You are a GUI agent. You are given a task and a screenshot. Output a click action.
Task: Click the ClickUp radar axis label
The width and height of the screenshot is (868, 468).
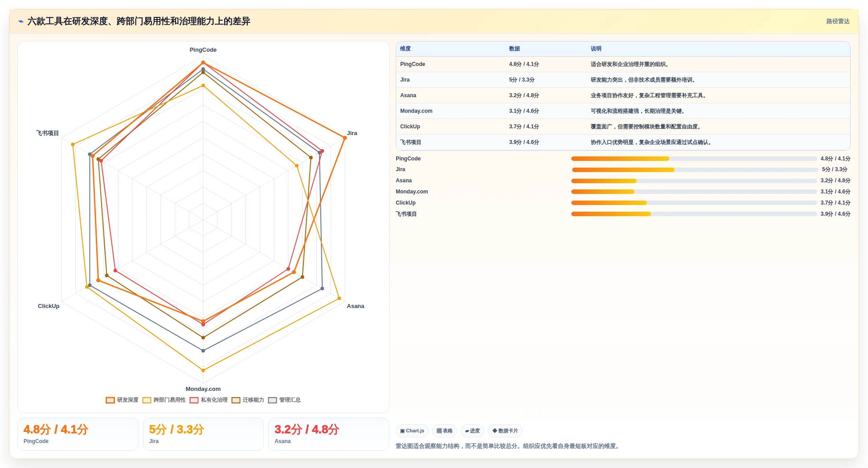coord(49,306)
